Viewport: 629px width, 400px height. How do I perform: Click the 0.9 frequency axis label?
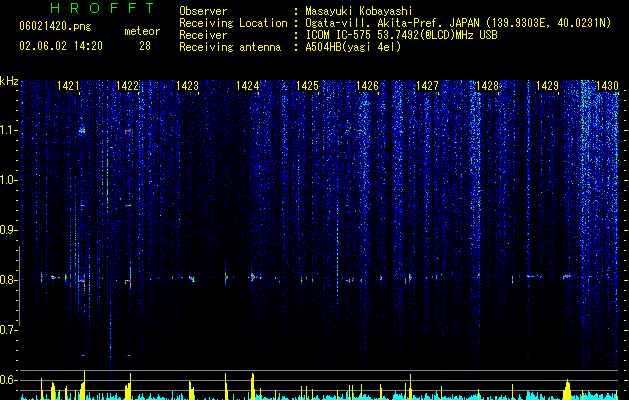(9, 230)
